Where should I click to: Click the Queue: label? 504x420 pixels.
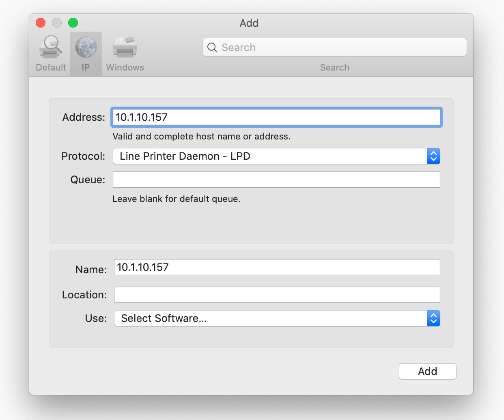pos(88,180)
